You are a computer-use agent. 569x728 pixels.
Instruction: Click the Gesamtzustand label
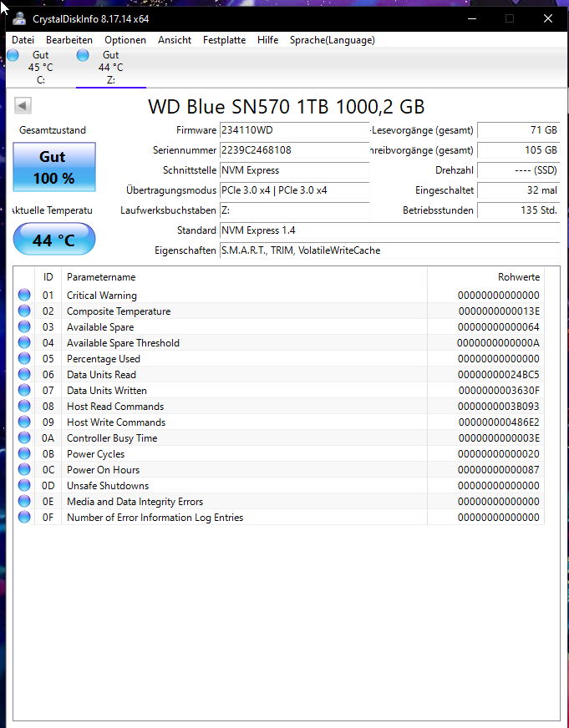pos(53,130)
